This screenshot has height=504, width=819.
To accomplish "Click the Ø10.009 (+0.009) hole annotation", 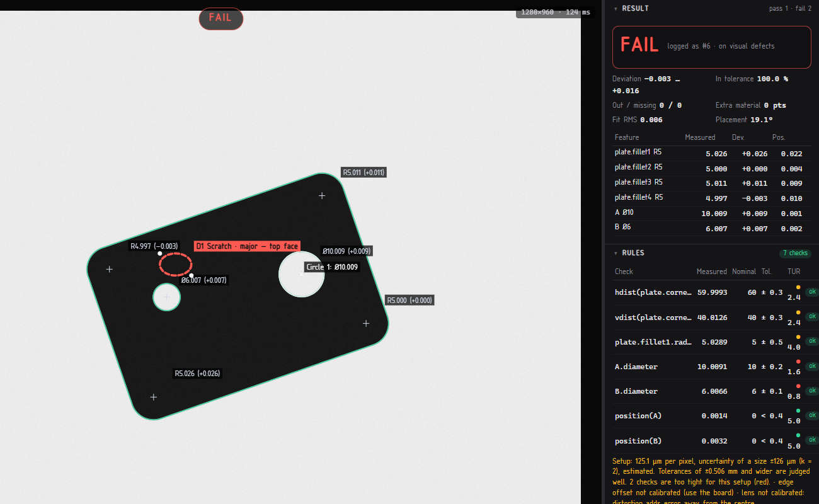I will pyautogui.click(x=346, y=251).
